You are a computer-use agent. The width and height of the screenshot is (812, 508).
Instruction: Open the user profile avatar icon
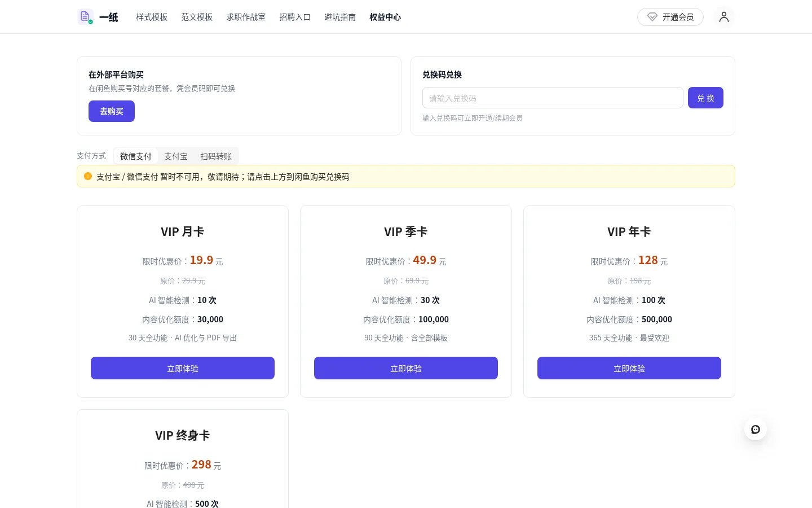[724, 17]
